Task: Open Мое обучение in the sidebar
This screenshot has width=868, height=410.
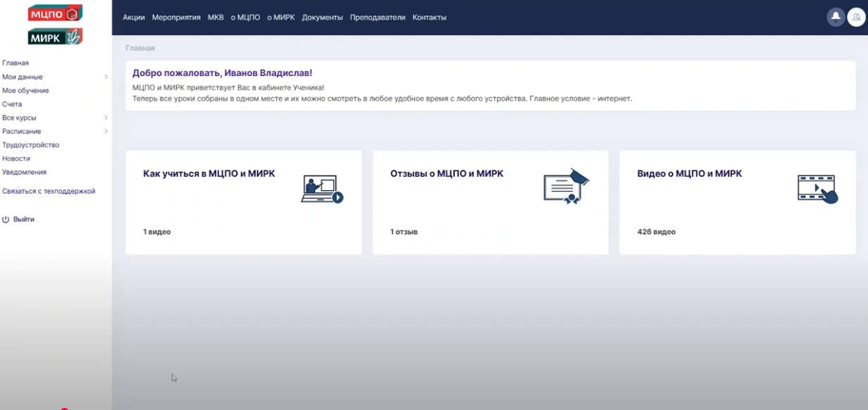Action: point(25,90)
